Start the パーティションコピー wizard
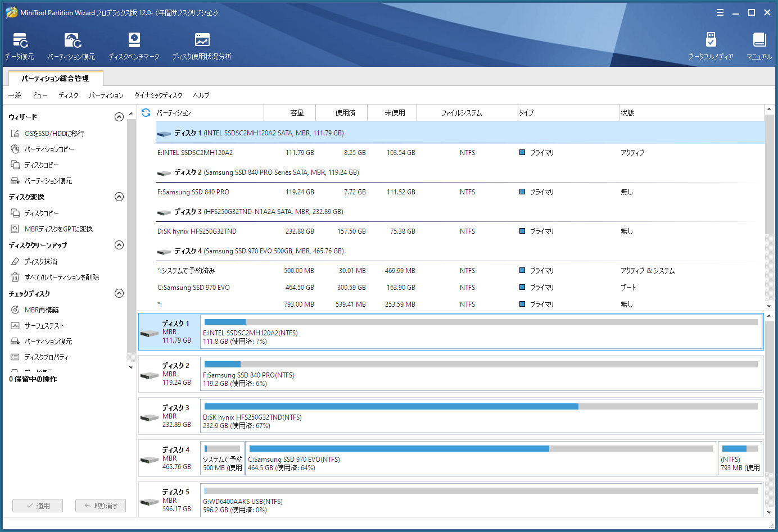Image resolution: width=778 pixels, height=532 pixels. pyautogui.click(x=43, y=149)
